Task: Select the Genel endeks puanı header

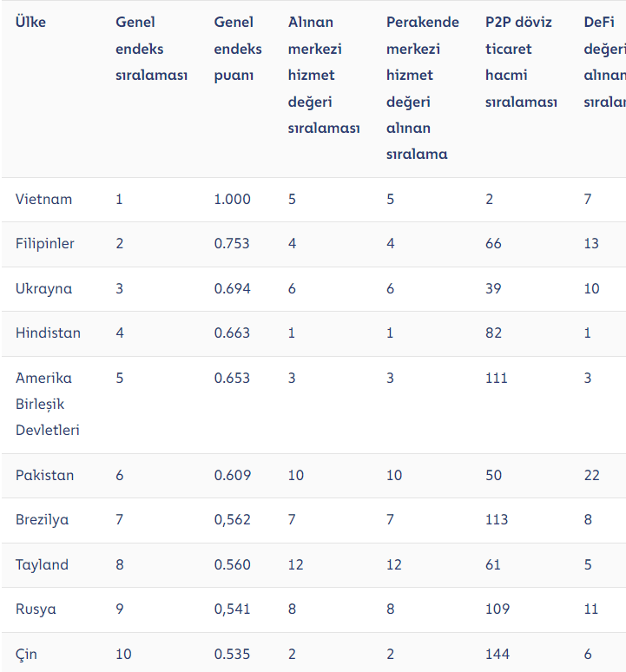Action: [x=237, y=49]
